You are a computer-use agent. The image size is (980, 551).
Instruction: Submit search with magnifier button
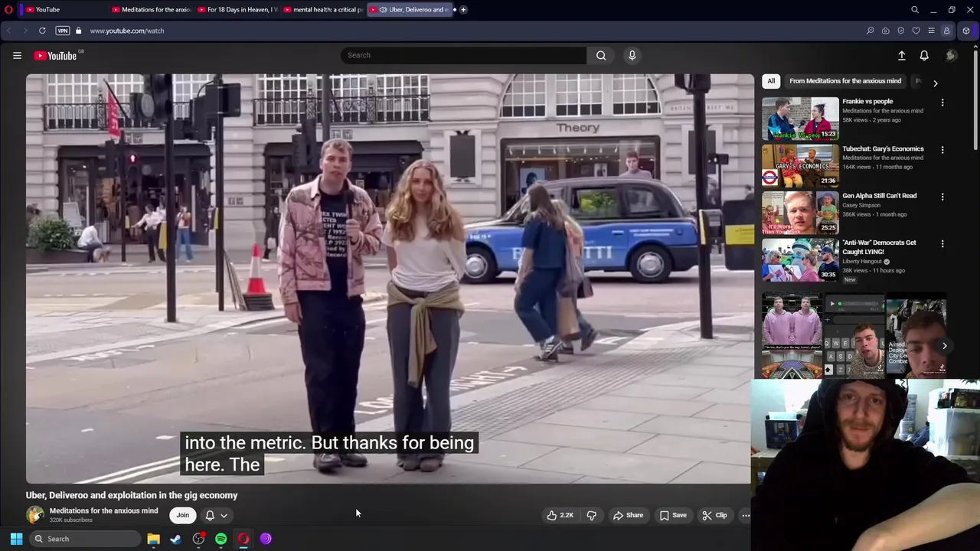tap(601, 55)
